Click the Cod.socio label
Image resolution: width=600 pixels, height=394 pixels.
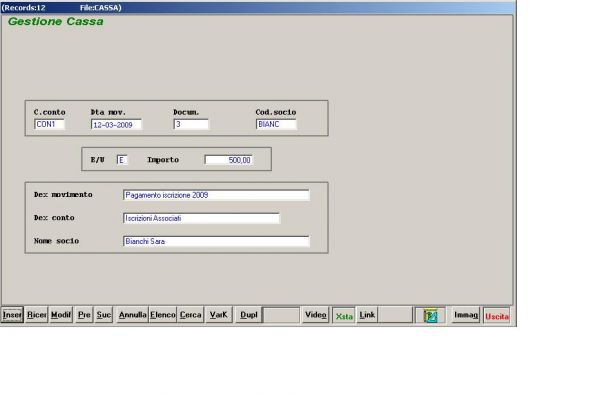(x=276, y=112)
